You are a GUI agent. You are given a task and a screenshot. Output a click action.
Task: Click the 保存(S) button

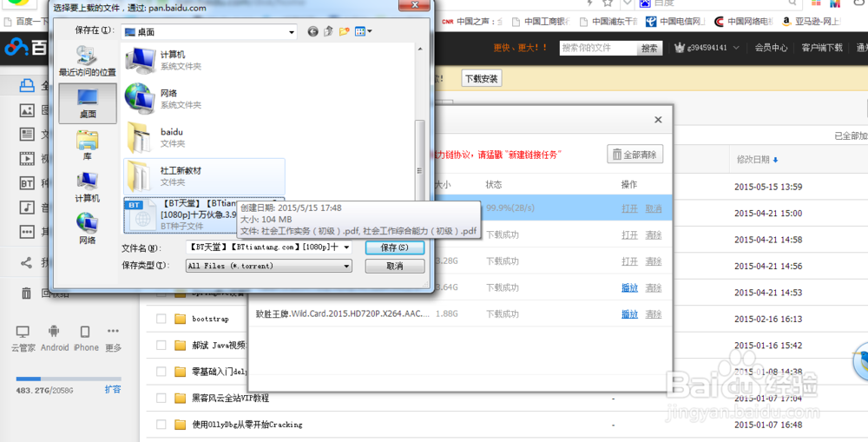tap(395, 247)
